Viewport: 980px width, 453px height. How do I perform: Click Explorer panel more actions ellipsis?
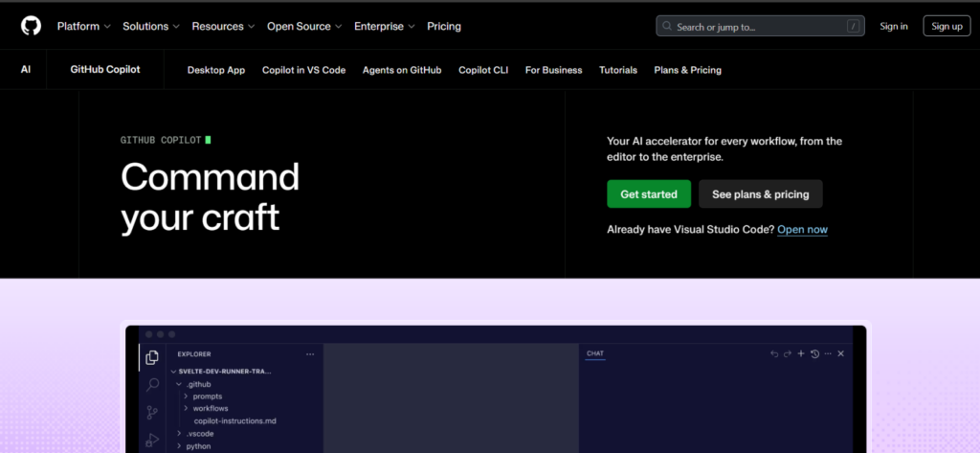tap(310, 354)
